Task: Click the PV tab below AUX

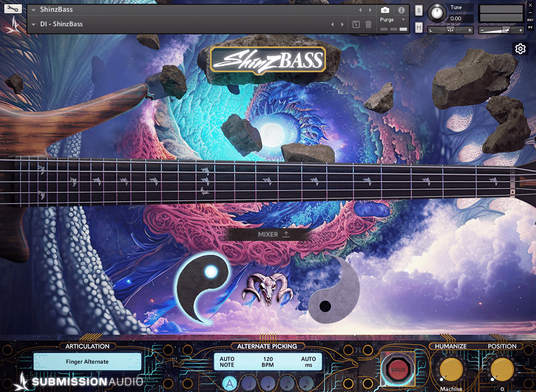Action: pos(530,27)
